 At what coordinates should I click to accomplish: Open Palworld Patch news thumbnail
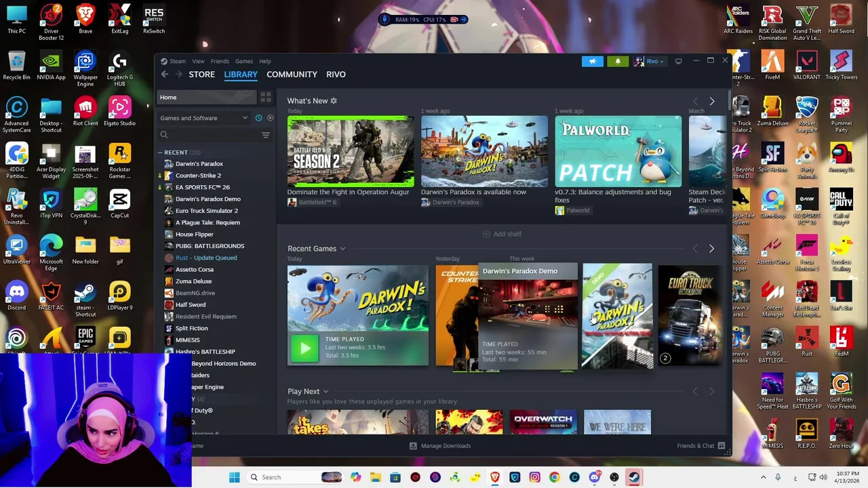pos(618,151)
